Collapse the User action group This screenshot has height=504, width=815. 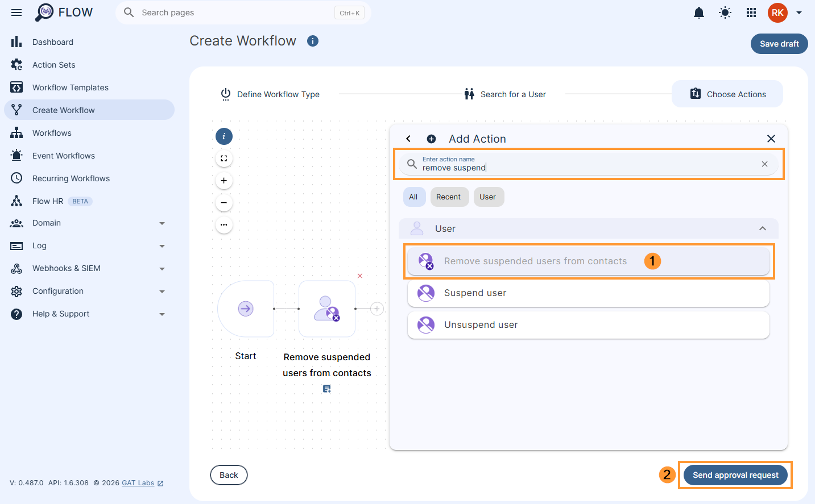click(x=763, y=228)
